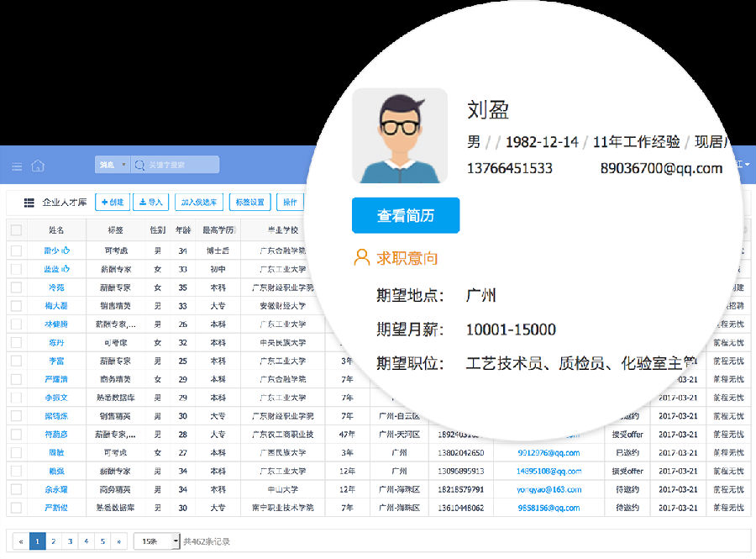The height and width of the screenshot is (559, 756).
Task: Open the 操作 actions dropdown
Action: click(290, 203)
